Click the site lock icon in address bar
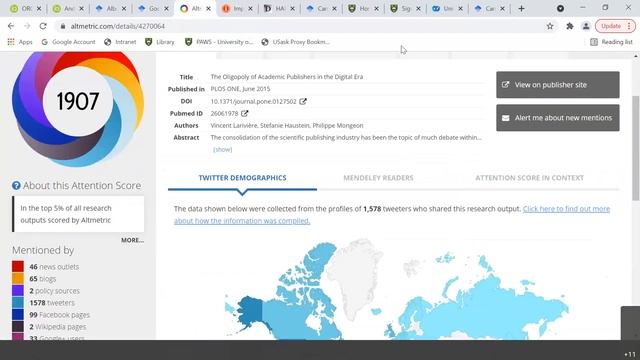Image resolution: width=640 pixels, height=360 pixels. [62, 26]
